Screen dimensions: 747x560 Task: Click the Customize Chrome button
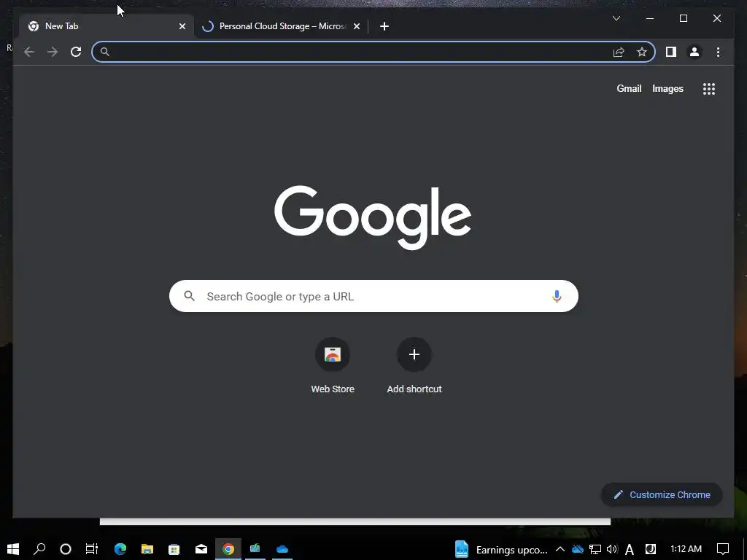662,495
